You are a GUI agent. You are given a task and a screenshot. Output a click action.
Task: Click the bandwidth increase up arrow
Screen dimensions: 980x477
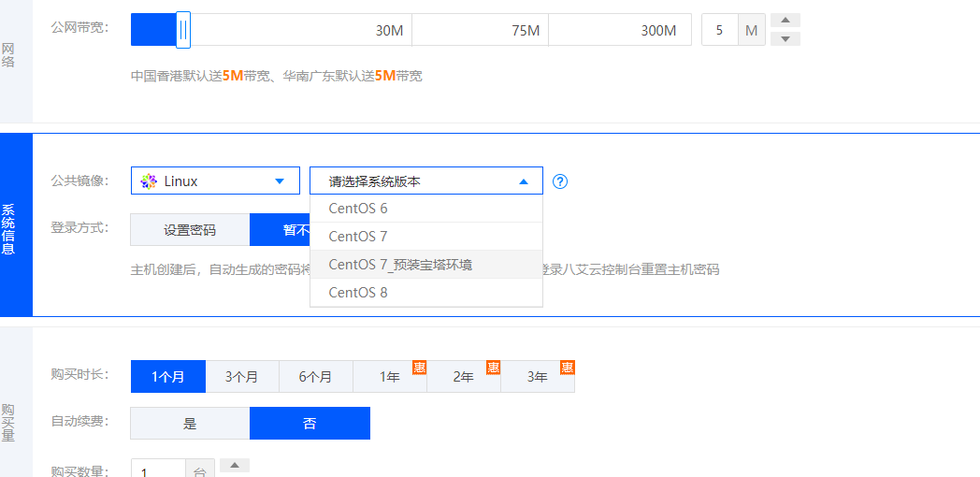pyautogui.click(x=789, y=21)
